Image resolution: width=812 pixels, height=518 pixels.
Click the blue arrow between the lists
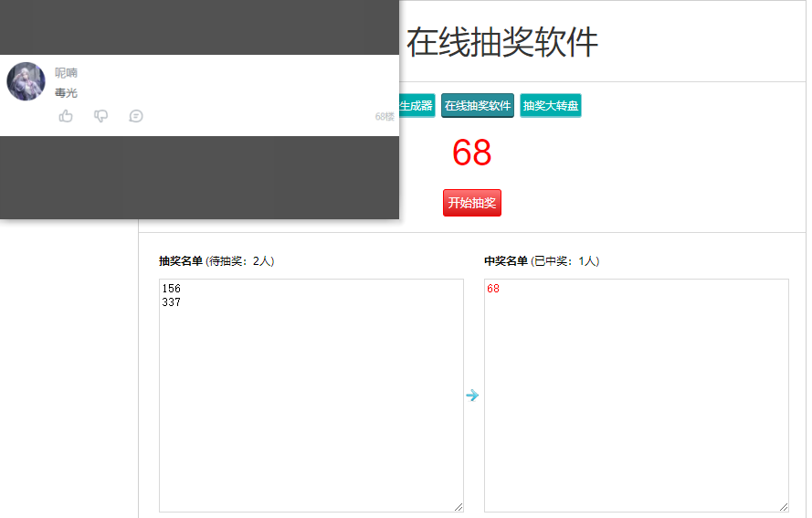click(x=472, y=396)
